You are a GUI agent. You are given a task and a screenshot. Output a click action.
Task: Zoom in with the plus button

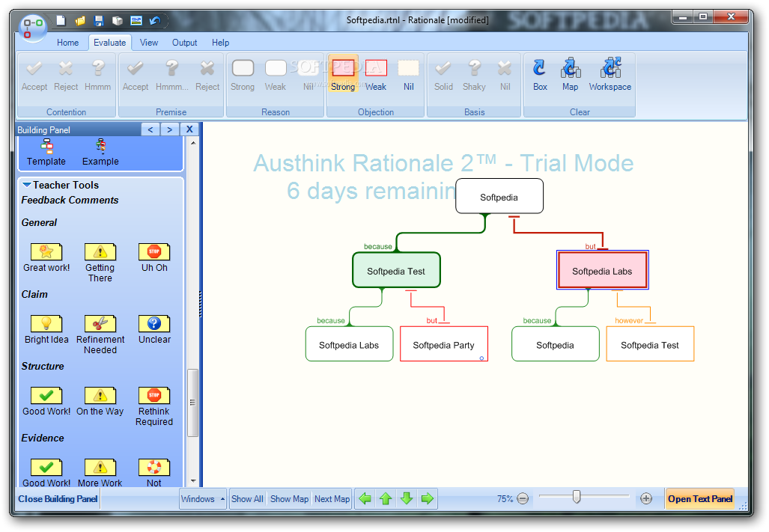(x=646, y=498)
